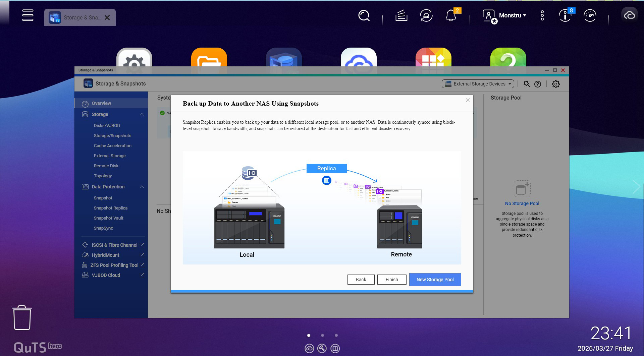Switch to the second desktop page dot

322,335
